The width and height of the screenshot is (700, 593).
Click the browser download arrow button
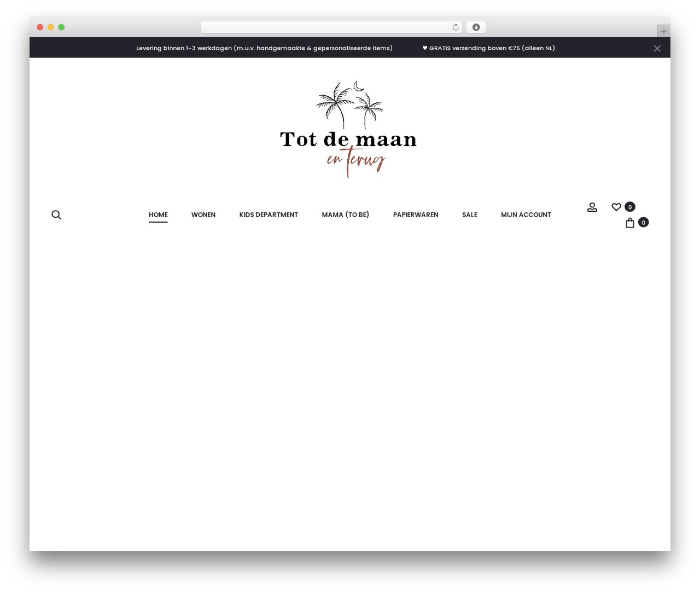click(x=476, y=27)
